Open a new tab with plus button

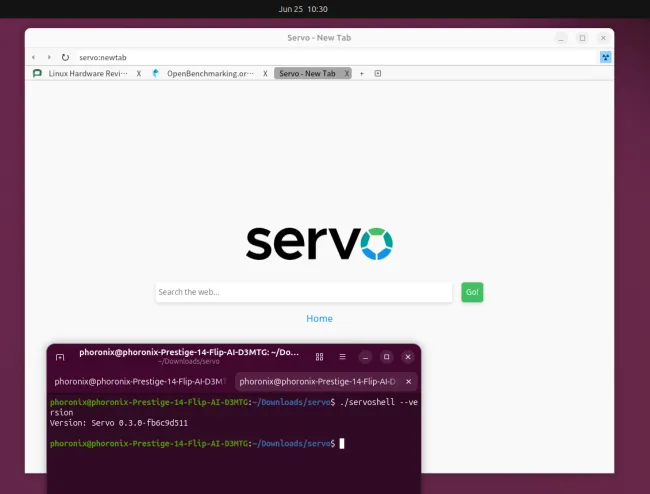tap(361, 73)
